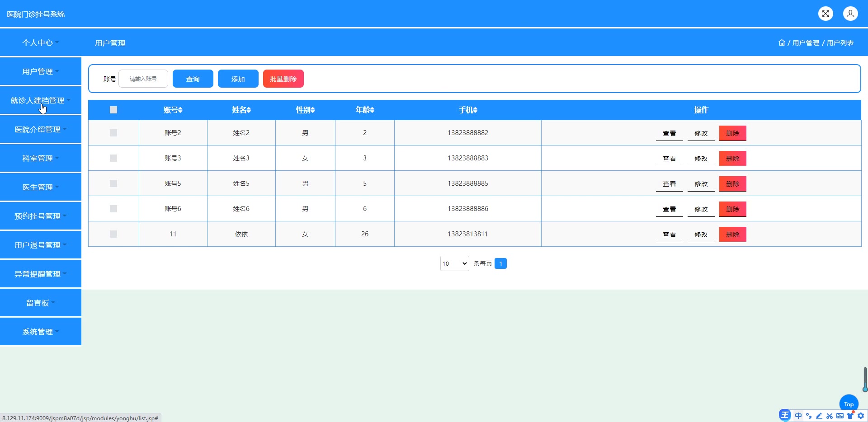Delete user 账号5

(x=733, y=184)
